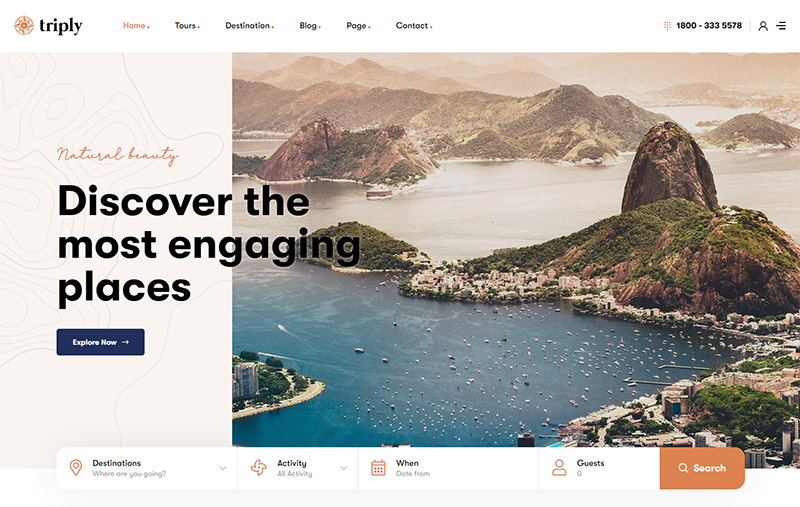Image resolution: width=800 pixels, height=507 pixels.
Task: Expand the Destinations dropdown chevron
Action: tap(223, 468)
